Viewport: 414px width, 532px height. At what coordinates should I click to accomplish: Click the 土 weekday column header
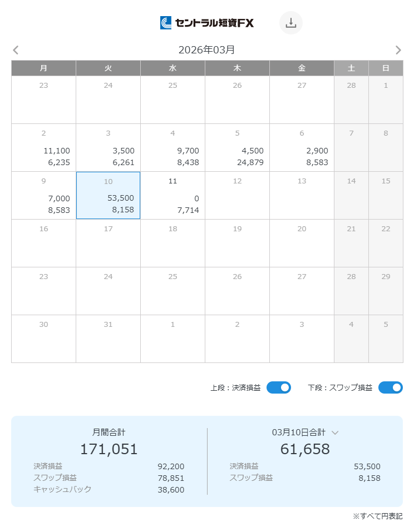pyautogui.click(x=351, y=68)
